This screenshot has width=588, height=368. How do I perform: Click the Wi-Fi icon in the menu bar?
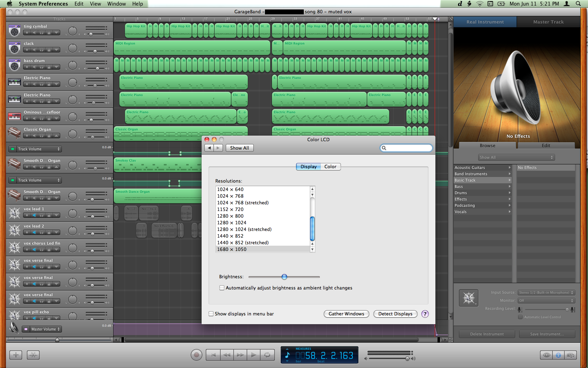click(x=479, y=4)
